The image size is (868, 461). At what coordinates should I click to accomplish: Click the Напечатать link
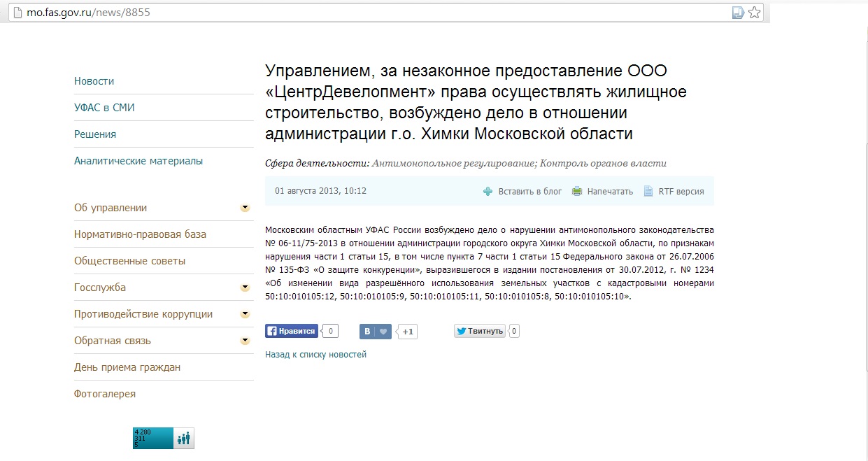[610, 191]
